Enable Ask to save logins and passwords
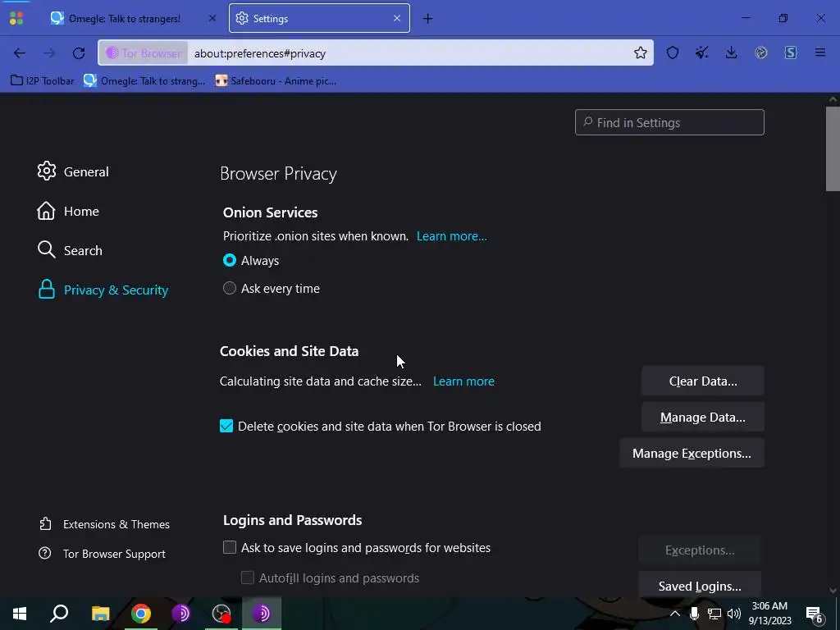This screenshot has height=630, width=840. (230, 547)
